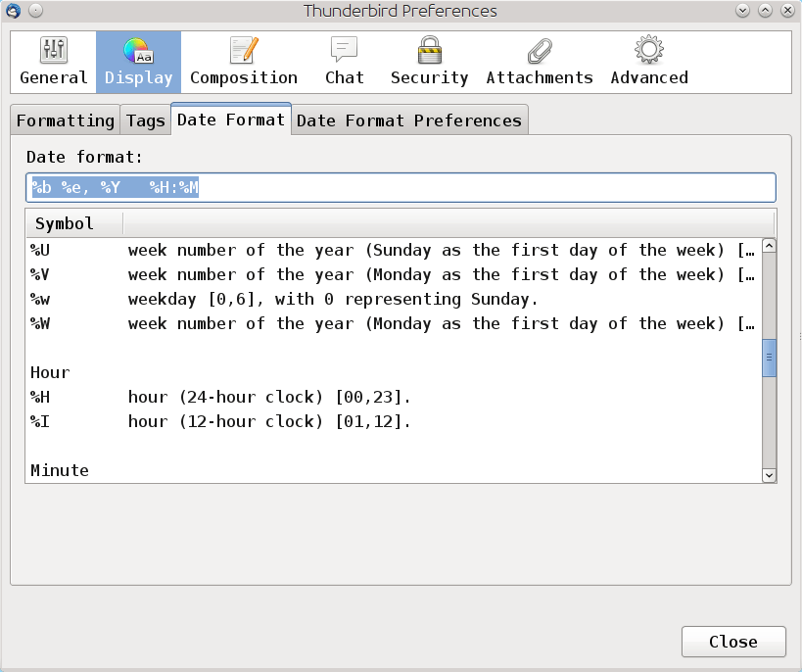Open the Tags tab
The image size is (802, 672).
point(145,120)
